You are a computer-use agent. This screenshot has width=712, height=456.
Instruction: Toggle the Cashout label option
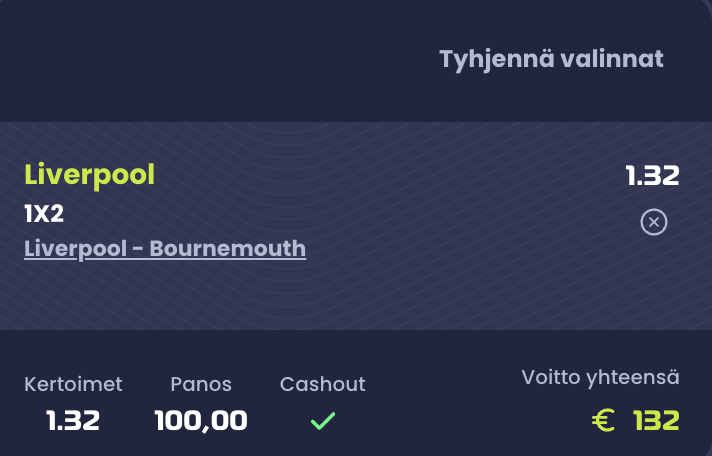click(322, 384)
